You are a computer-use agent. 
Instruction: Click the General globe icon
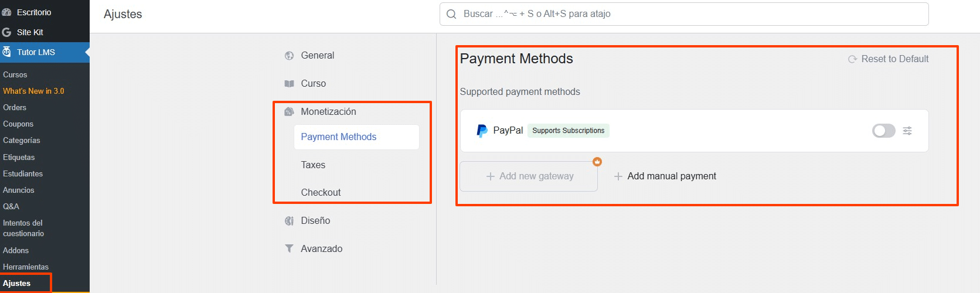289,56
